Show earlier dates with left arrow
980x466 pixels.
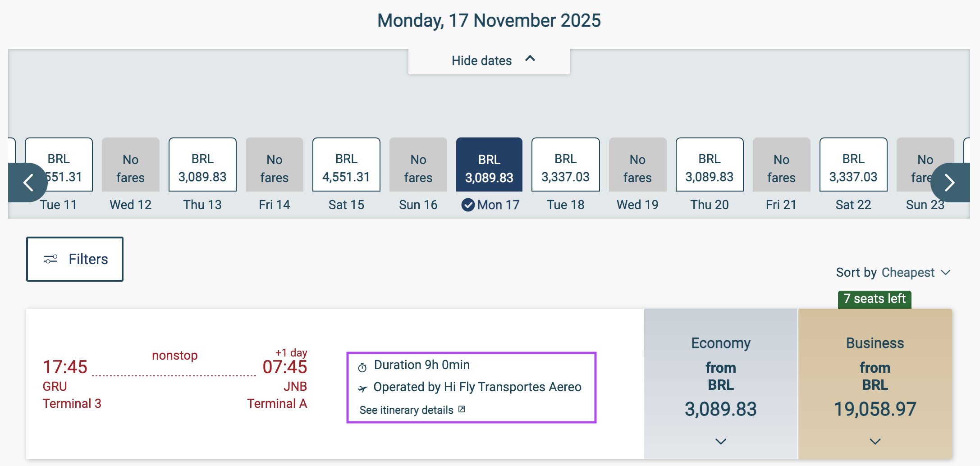coord(28,183)
